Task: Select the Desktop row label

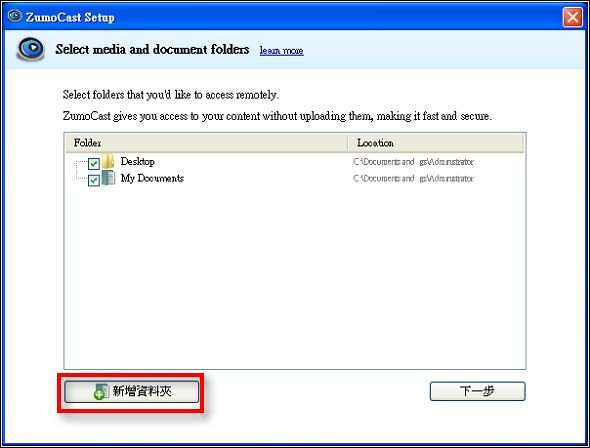Action: (137, 161)
